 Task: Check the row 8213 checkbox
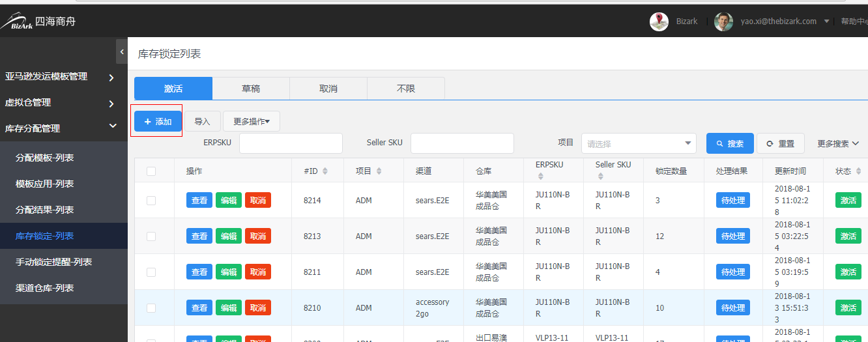click(x=151, y=236)
